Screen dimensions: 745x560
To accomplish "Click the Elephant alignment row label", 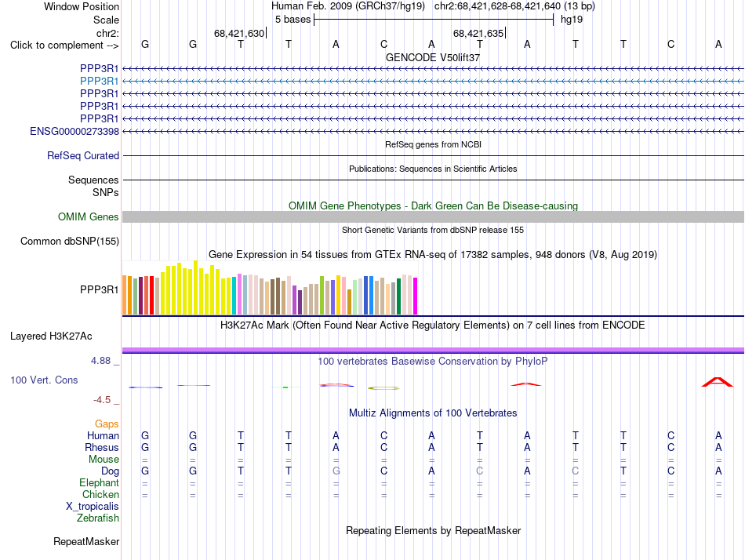I will click(x=99, y=483).
